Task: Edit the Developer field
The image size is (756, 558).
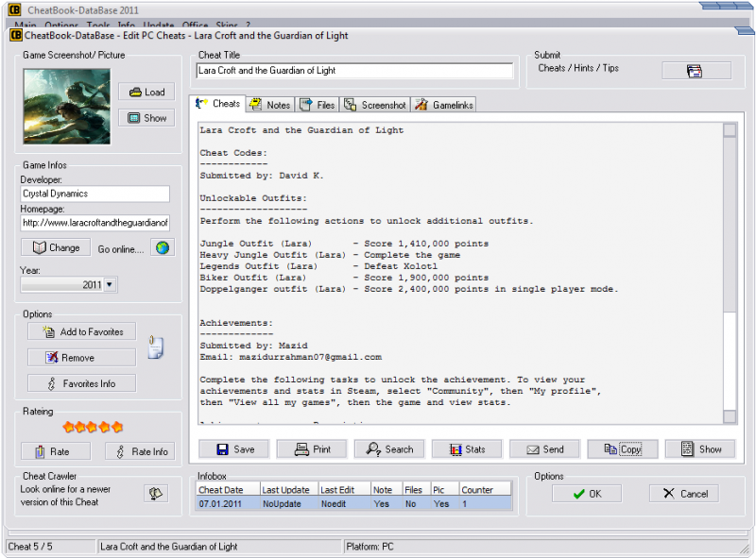Action: 95,194
